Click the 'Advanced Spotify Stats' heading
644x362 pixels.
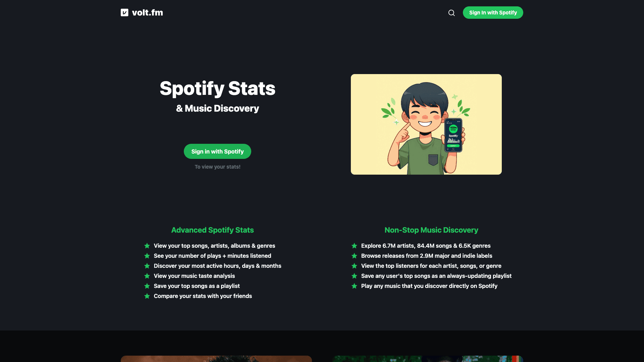click(212, 230)
